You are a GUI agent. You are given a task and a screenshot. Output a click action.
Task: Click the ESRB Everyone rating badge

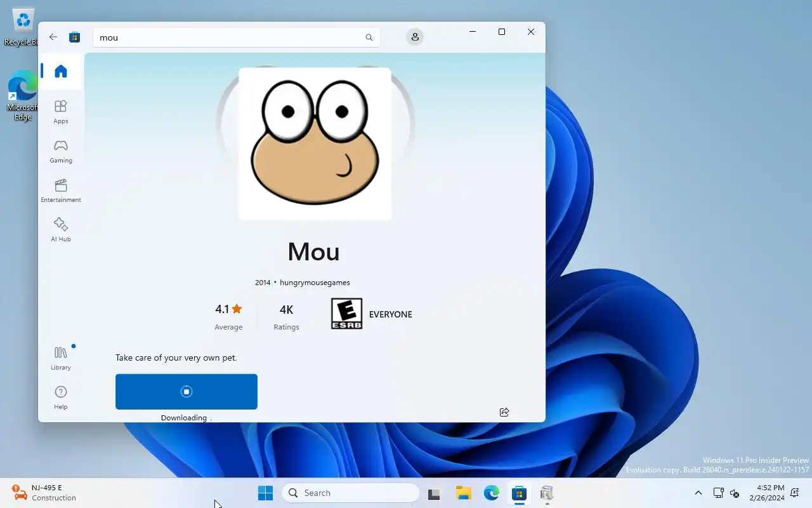tap(346, 314)
